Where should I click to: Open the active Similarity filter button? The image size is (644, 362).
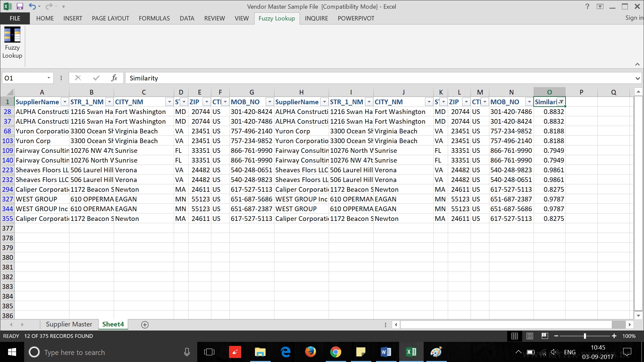[x=561, y=102]
